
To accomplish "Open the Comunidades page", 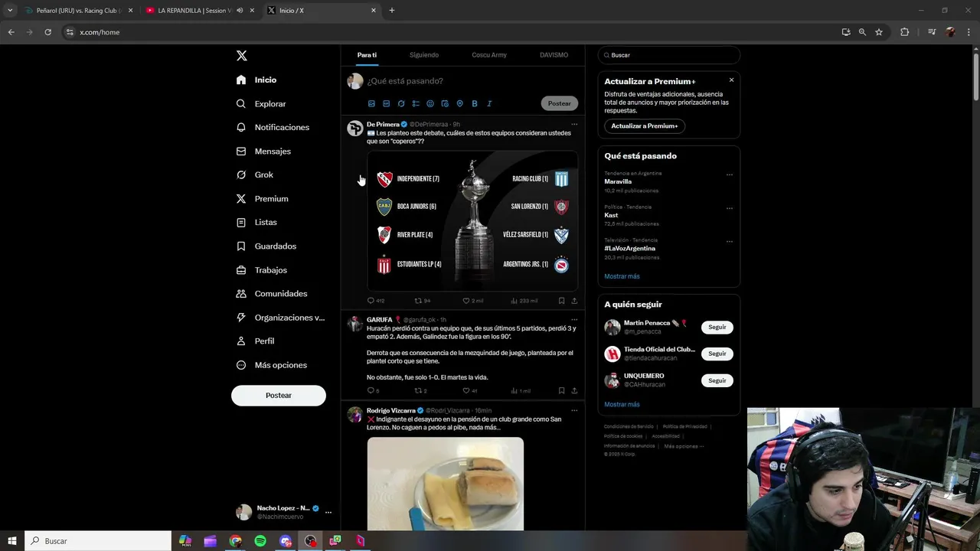I will point(272,293).
